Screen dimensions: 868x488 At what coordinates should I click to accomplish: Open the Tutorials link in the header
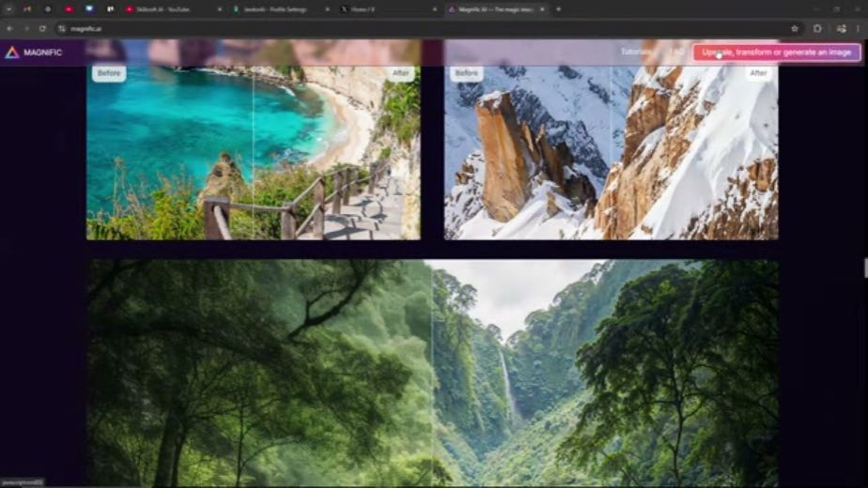[x=635, y=52]
